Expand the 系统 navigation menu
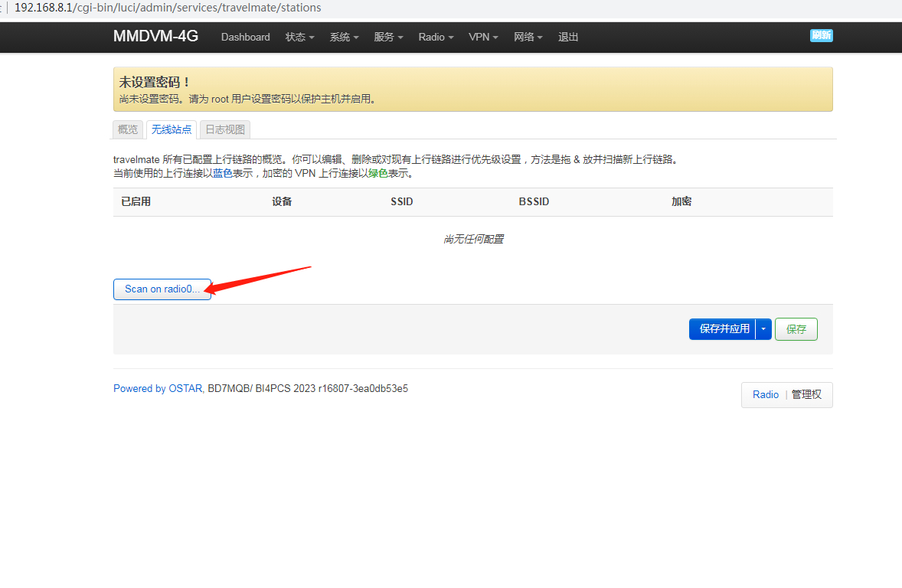Screen dimensions: 902x588 pyautogui.click(x=344, y=38)
